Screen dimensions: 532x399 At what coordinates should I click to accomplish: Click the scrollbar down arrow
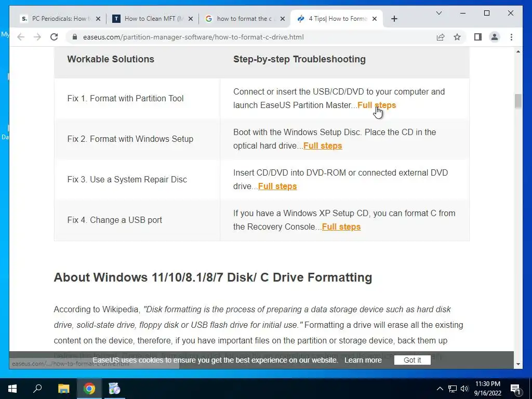click(x=518, y=364)
